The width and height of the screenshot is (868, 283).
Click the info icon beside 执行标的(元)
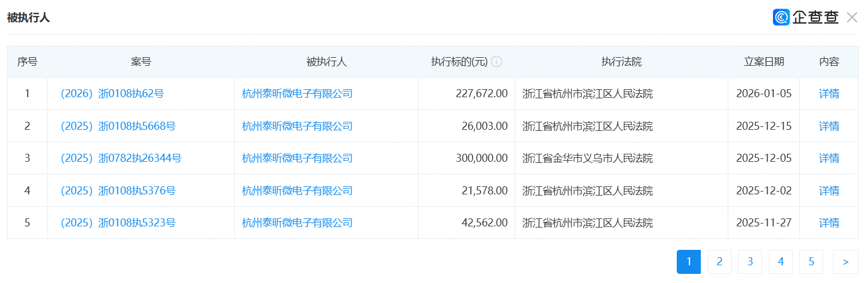click(496, 62)
